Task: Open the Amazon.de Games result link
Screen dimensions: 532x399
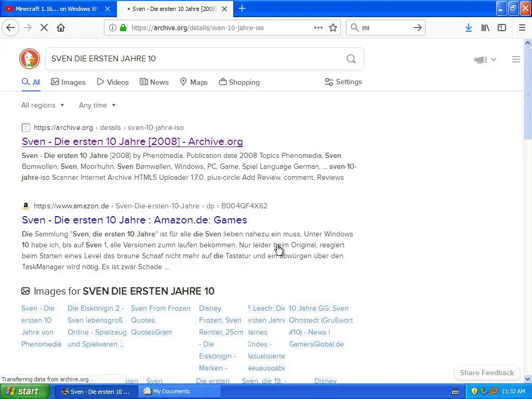Action: 135,220
